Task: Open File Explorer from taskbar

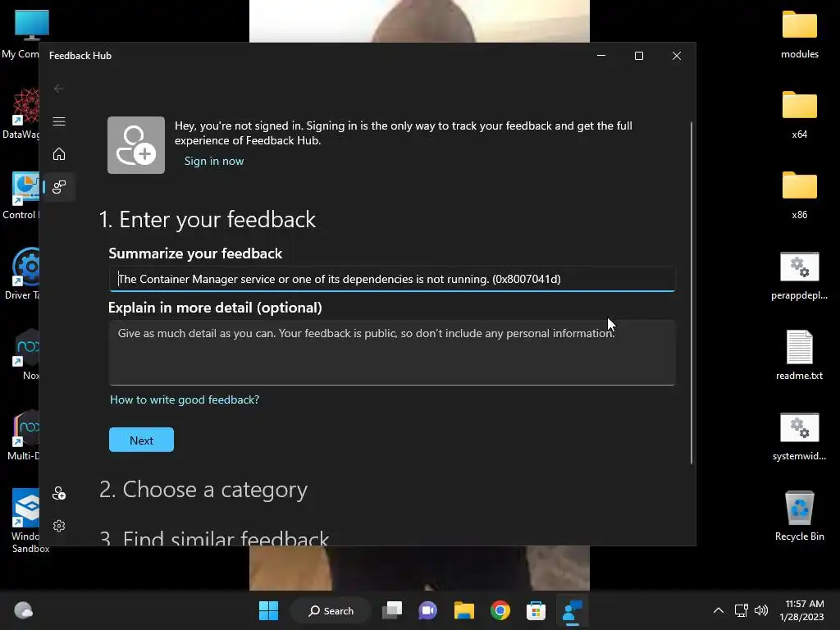Action: pyautogui.click(x=464, y=610)
